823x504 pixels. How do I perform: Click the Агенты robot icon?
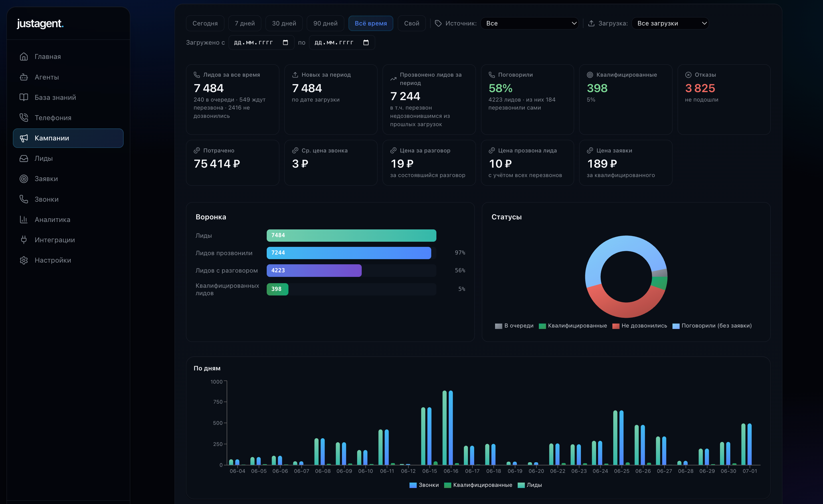[x=24, y=77]
